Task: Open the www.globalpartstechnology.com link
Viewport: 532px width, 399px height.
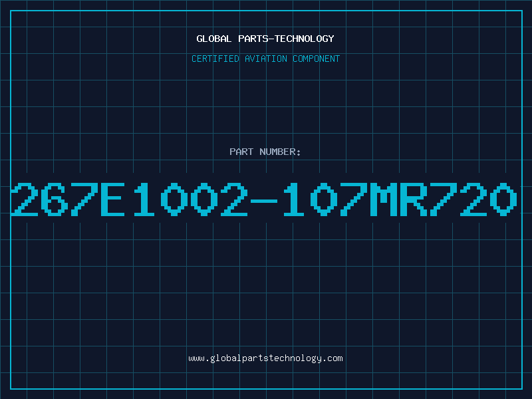Action: [x=265, y=358]
